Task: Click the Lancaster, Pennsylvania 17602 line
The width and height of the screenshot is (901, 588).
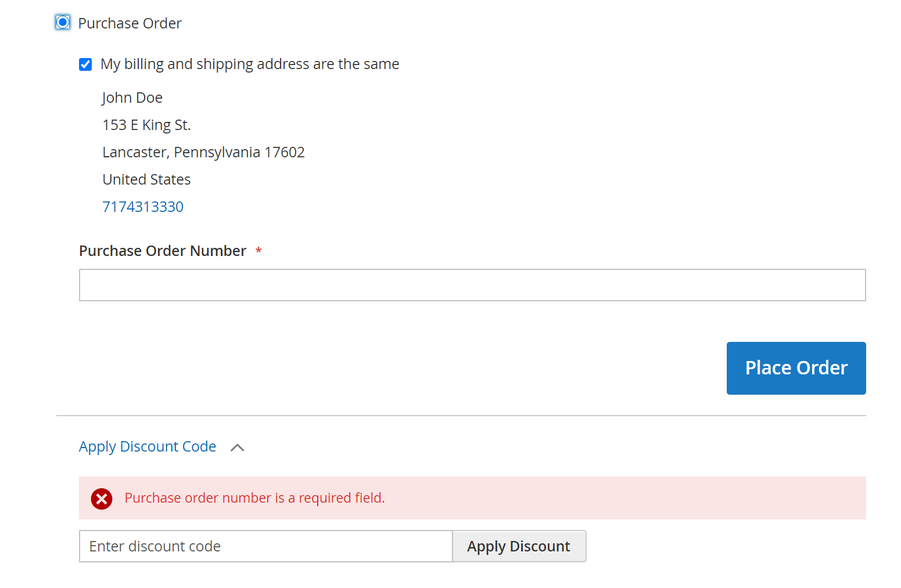Action: 203,152
